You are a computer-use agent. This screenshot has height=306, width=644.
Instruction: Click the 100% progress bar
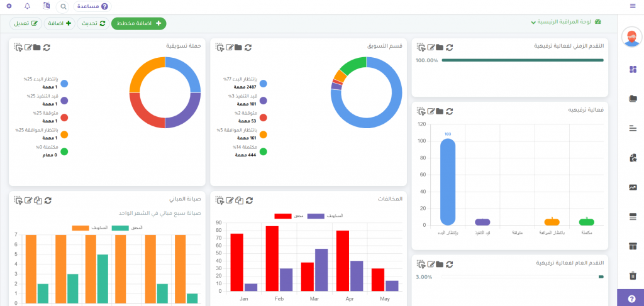click(522, 61)
